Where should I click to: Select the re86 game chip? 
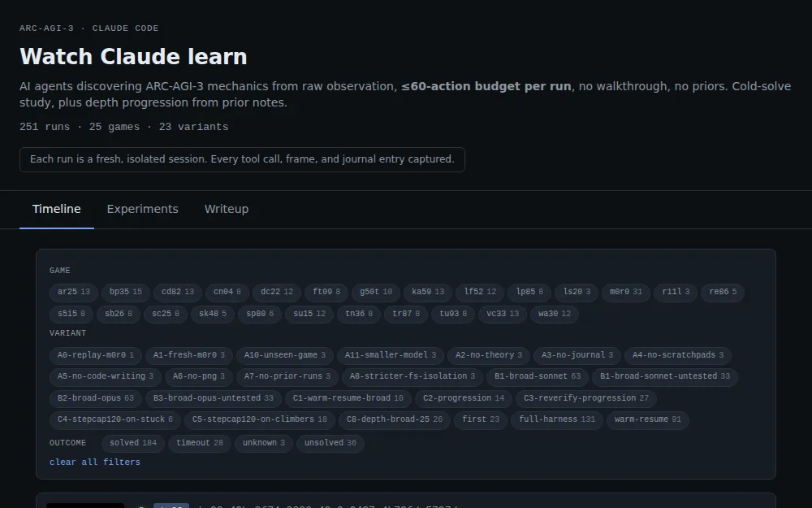point(723,293)
